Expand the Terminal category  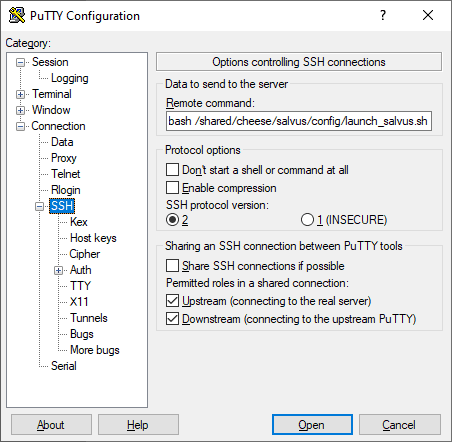click(x=21, y=95)
